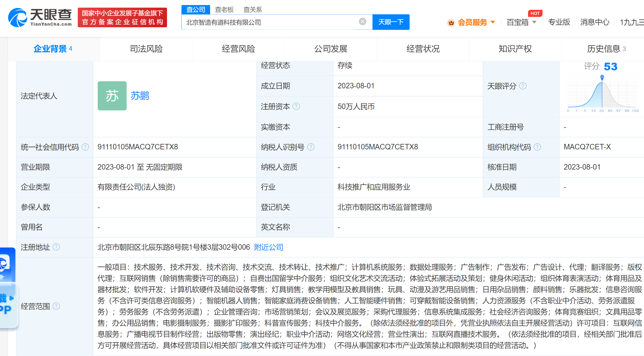Open help icon next to 注册资本

point(296,106)
